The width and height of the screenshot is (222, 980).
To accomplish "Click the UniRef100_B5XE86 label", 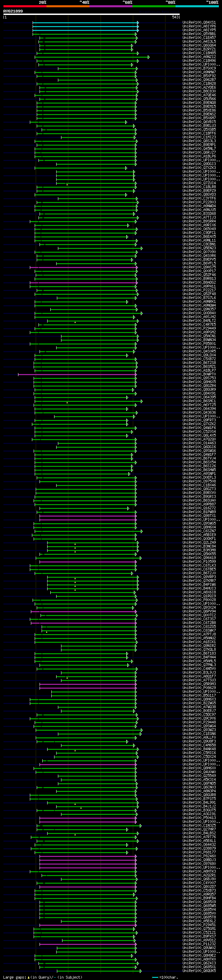I will [x=199, y=110].
